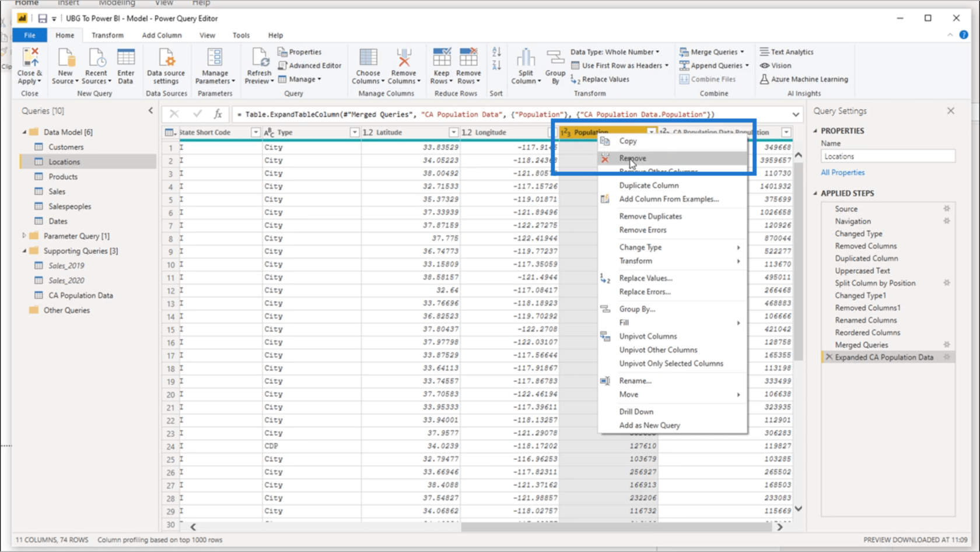The height and width of the screenshot is (552, 980).
Task: Choose Rename... from the context menu
Action: point(673,381)
